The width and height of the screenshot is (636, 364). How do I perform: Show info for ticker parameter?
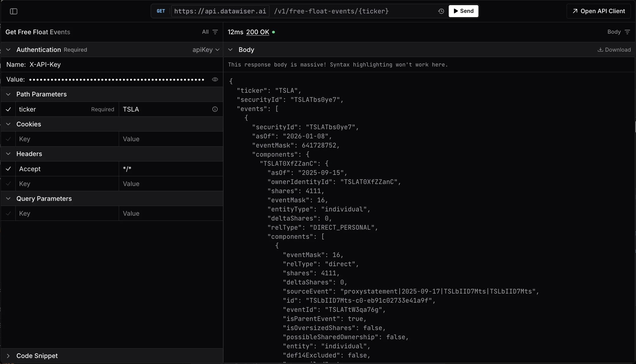[x=215, y=109]
